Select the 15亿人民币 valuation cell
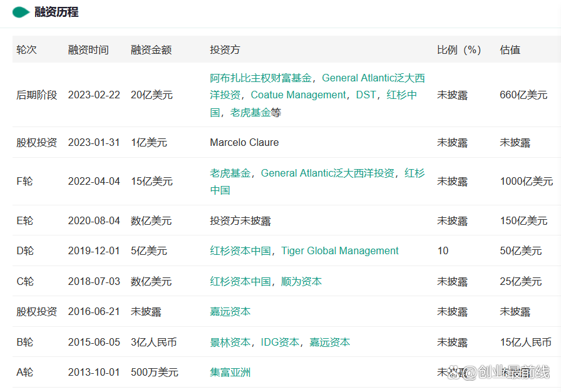561x392 pixels. [525, 343]
